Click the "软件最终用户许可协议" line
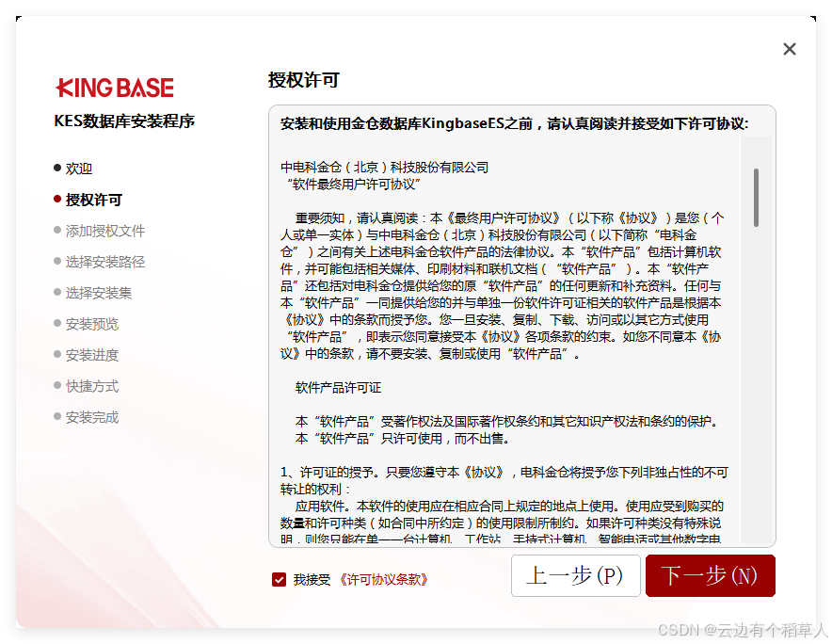Image resolution: width=832 pixels, height=644 pixels. (x=354, y=185)
